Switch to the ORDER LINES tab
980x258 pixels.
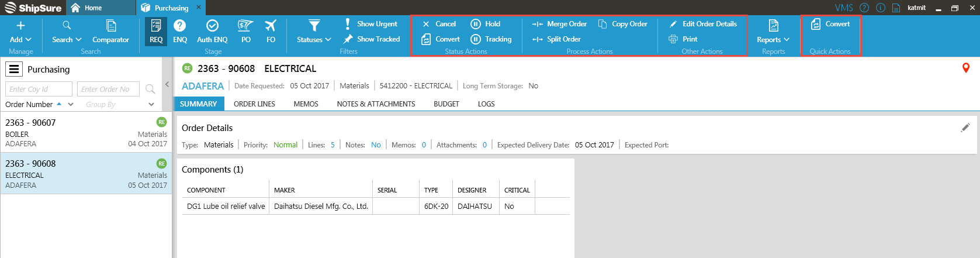[x=254, y=104]
